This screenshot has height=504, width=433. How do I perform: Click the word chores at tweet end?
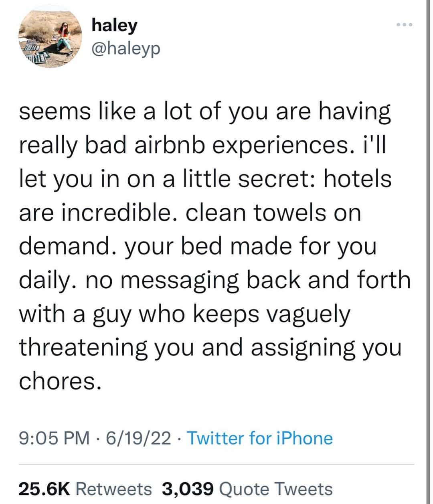click(59, 381)
